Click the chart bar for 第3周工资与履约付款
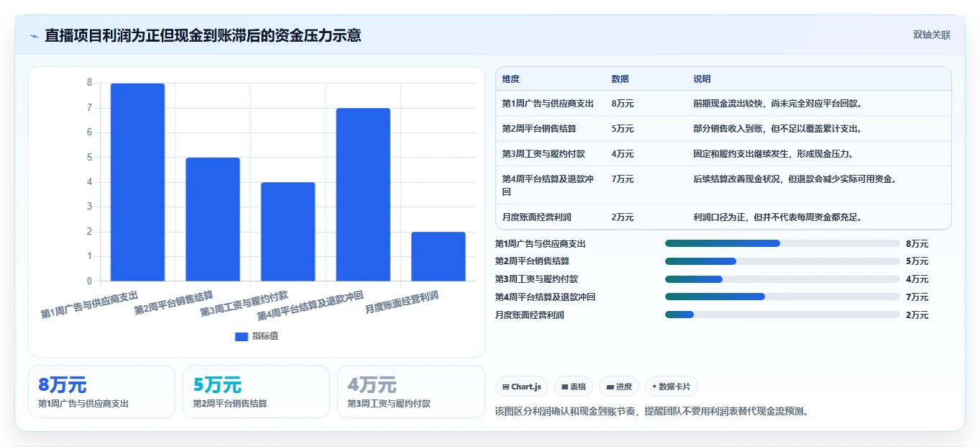The height and width of the screenshot is (447, 980). click(288, 231)
